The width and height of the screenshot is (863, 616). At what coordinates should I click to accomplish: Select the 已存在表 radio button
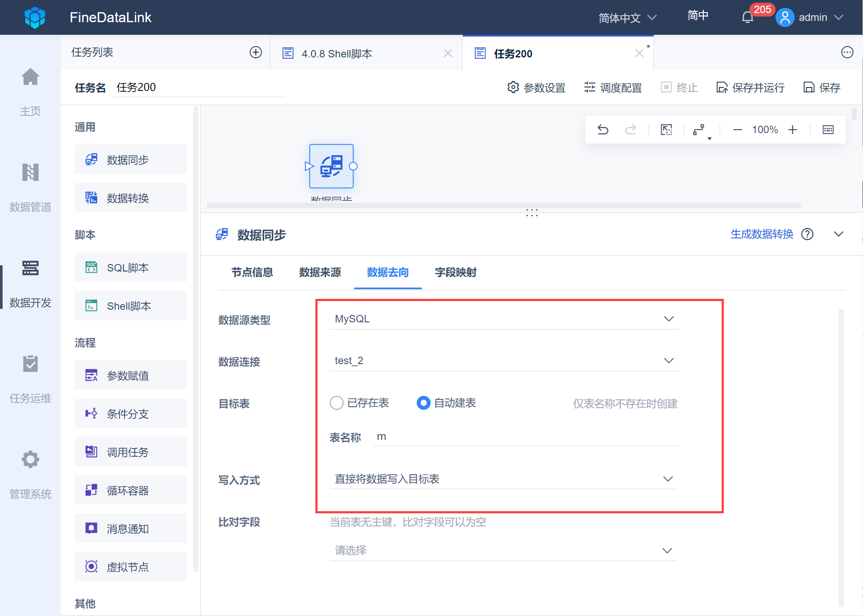click(x=337, y=403)
